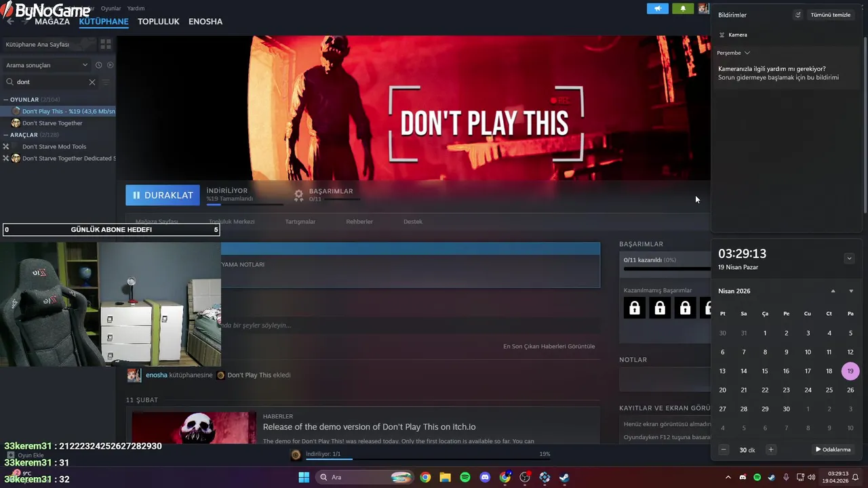Viewport: 868px width, 488px height.
Task: Open the MAĞAZA tab
Action: pyautogui.click(x=52, y=22)
